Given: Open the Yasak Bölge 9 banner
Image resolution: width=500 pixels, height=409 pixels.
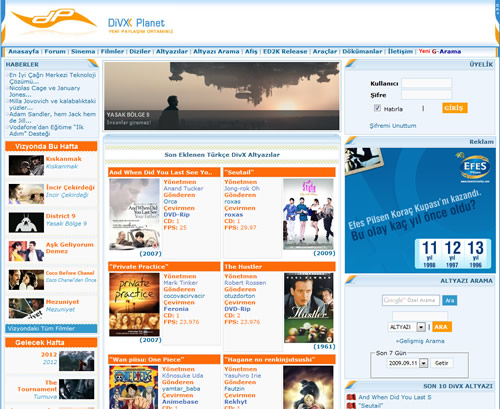Looking at the screenshot, I should tap(222, 96).
